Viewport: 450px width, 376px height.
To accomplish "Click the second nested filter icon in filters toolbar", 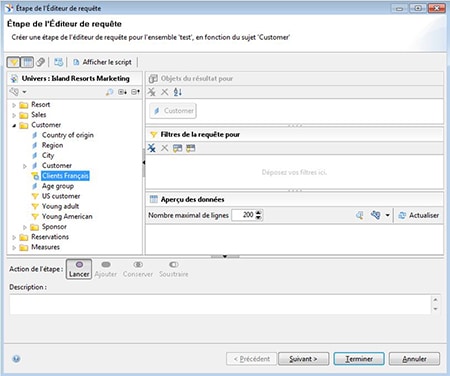I will [191, 148].
